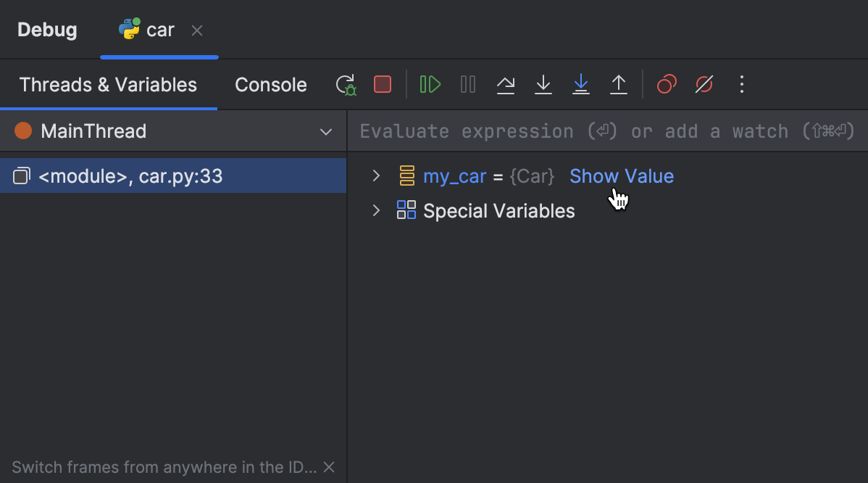The width and height of the screenshot is (868, 483).
Task: Stop the debug process
Action: (383, 84)
